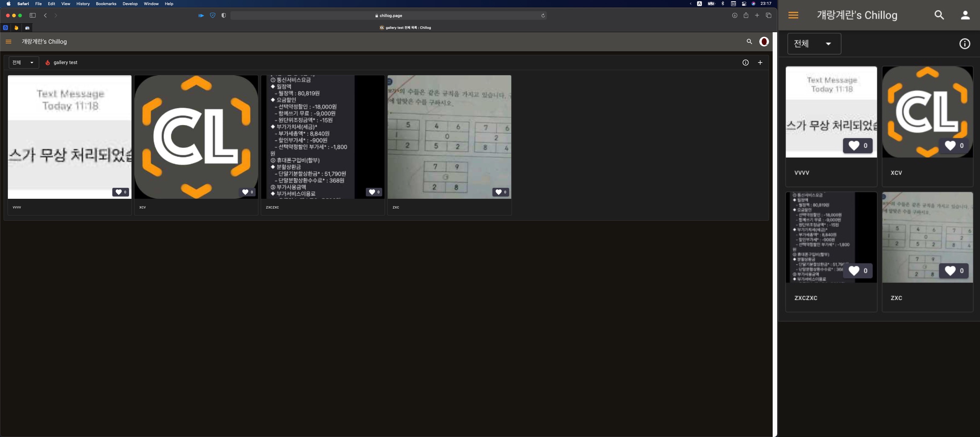Open the Bookmarks menu in menu bar
The image size is (980, 437).
click(x=106, y=4)
